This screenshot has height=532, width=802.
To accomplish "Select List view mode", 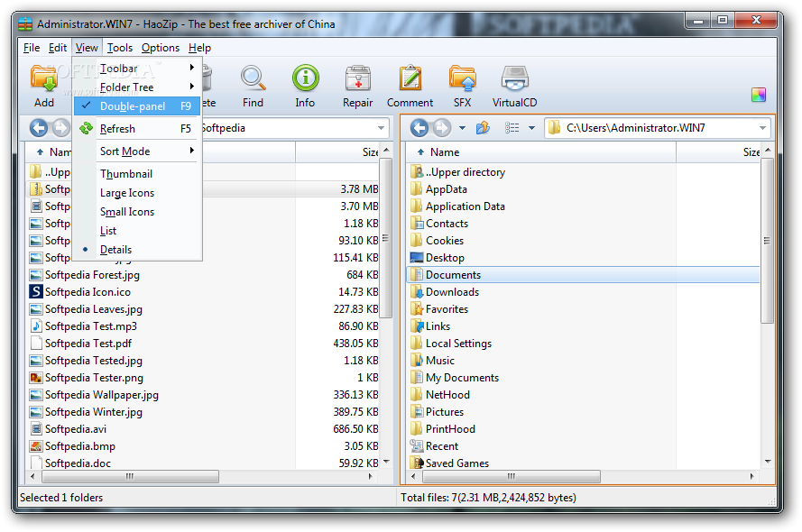I will pyautogui.click(x=136, y=231).
